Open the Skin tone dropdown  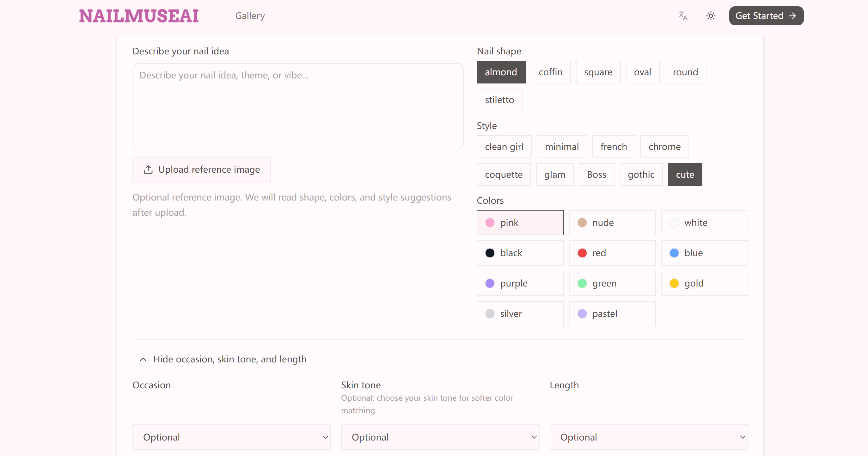(x=440, y=437)
